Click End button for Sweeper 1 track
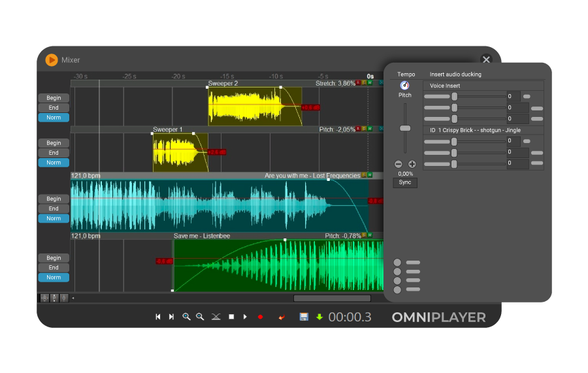This screenshot has width=588, height=373. (x=54, y=153)
